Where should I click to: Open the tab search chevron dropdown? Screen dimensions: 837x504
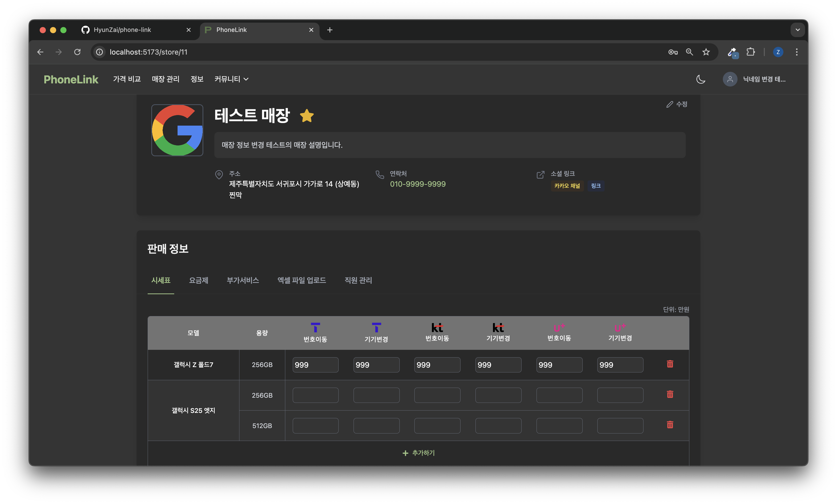click(797, 30)
